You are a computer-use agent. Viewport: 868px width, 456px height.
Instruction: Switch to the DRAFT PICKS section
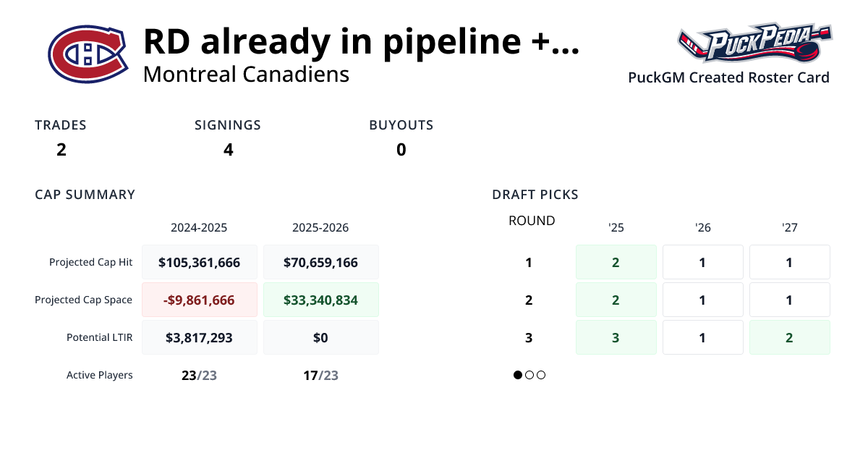[x=535, y=194]
